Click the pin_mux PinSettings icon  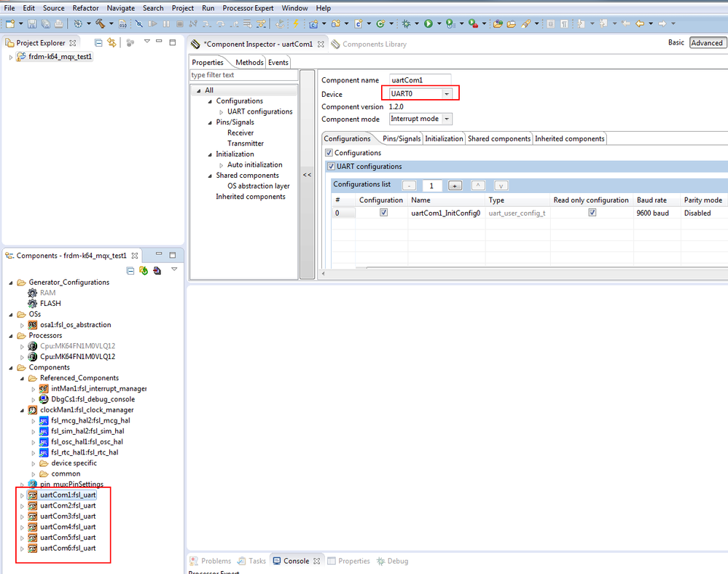[32, 484]
